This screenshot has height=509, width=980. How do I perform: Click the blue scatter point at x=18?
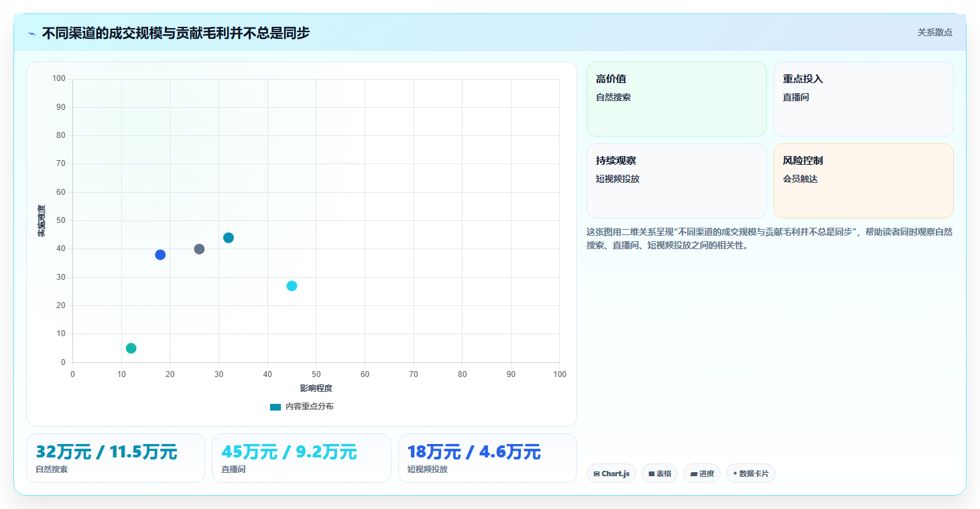pyautogui.click(x=160, y=254)
